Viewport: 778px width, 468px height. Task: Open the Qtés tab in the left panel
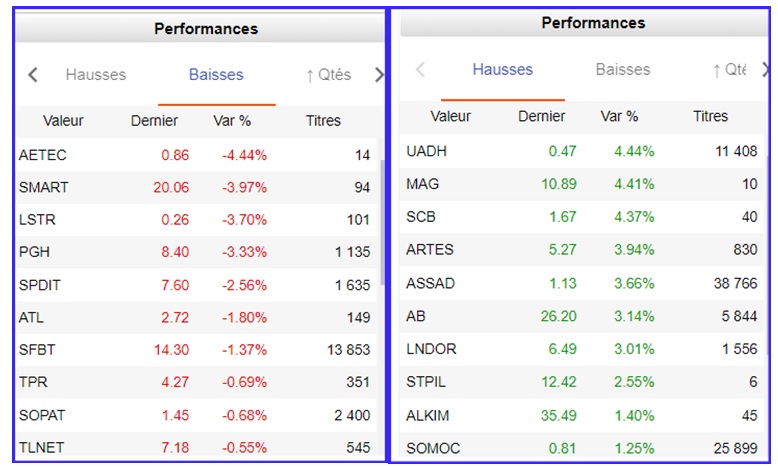pyautogui.click(x=328, y=75)
